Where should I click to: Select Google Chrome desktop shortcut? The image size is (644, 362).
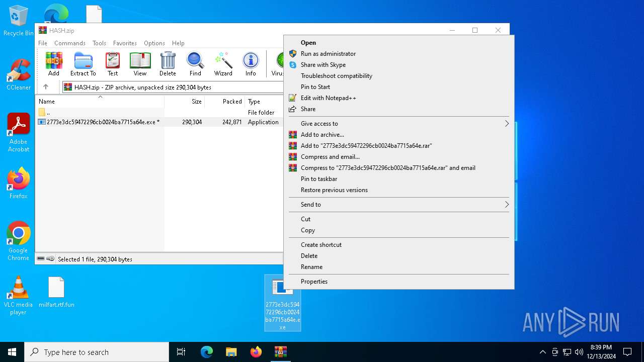click(x=18, y=241)
